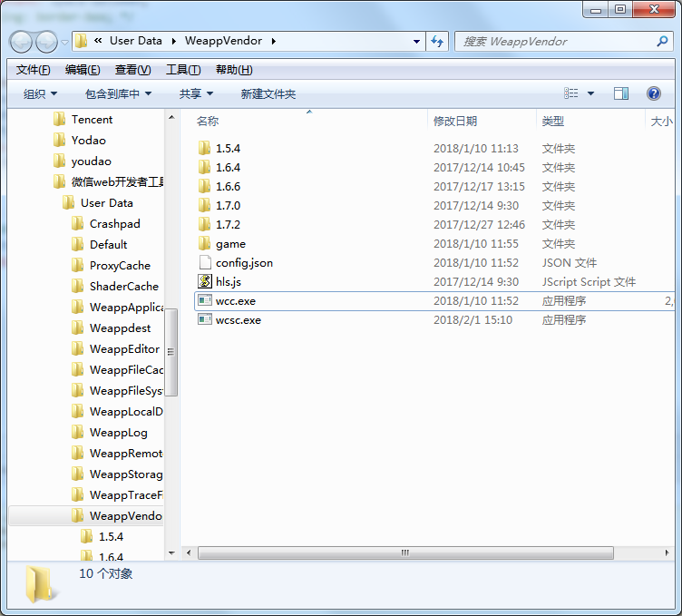
Task: Click the 2018/2/1 15:10 date of wcsc.exe
Action: [473, 320]
